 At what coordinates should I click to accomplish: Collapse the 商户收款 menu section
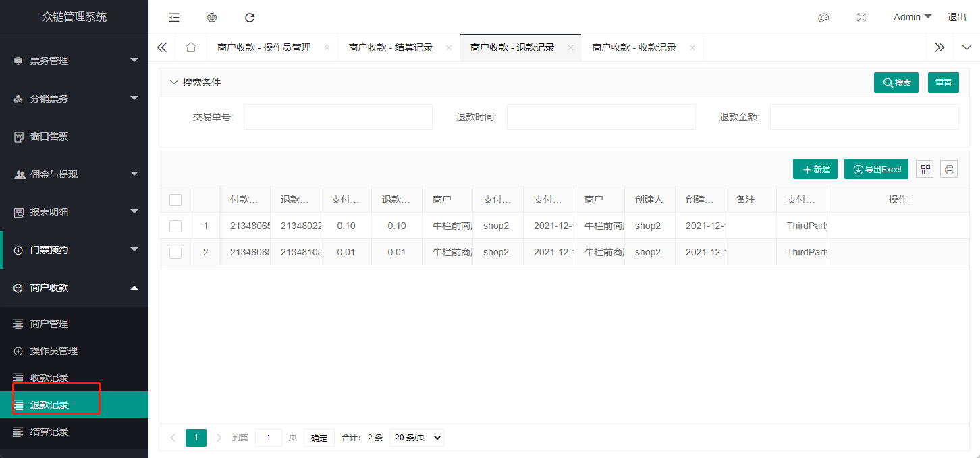click(74, 287)
